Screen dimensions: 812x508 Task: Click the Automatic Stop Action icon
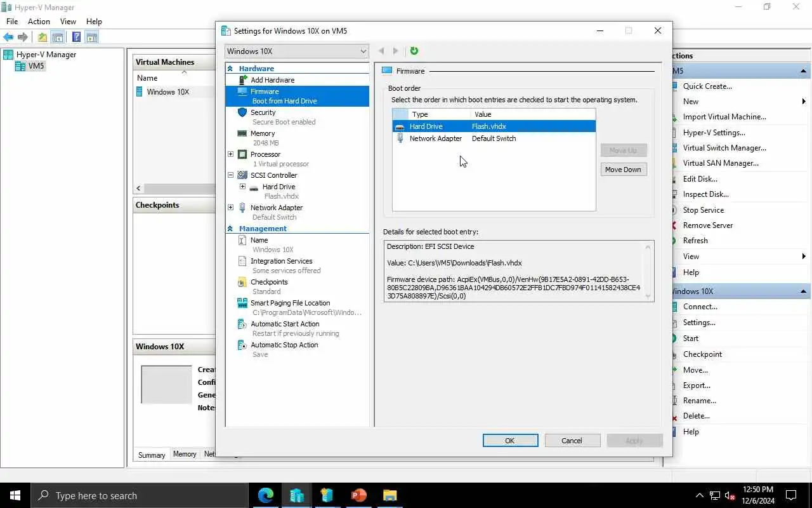(242, 345)
